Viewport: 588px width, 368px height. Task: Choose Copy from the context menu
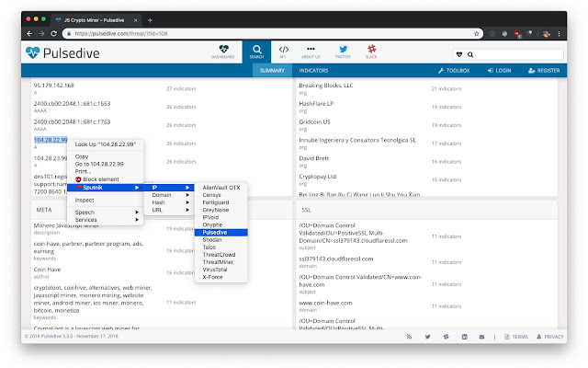tap(106, 156)
